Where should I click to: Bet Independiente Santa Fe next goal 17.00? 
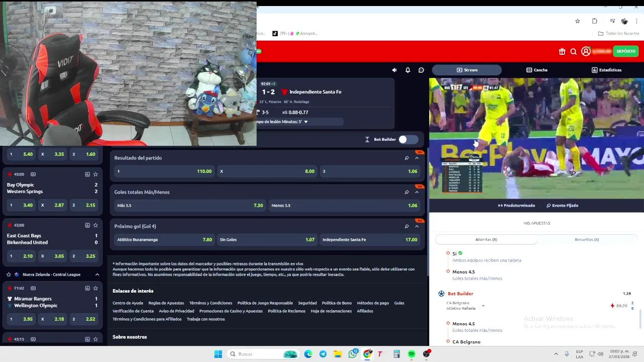[370, 240]
